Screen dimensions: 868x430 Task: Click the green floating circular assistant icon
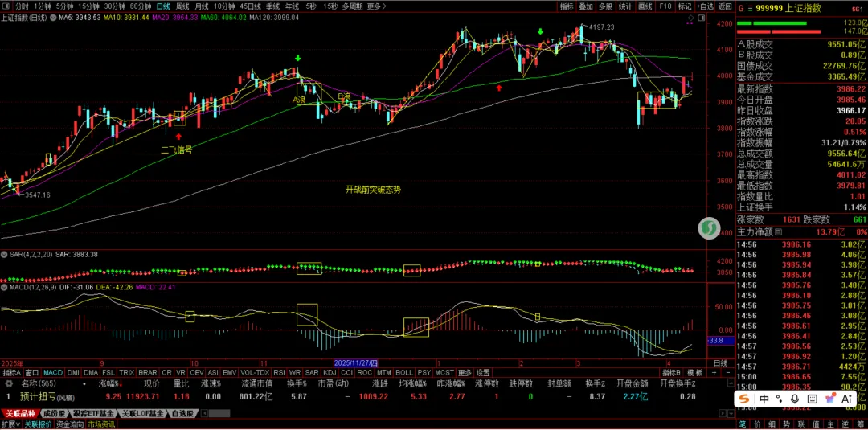[707, 228]
